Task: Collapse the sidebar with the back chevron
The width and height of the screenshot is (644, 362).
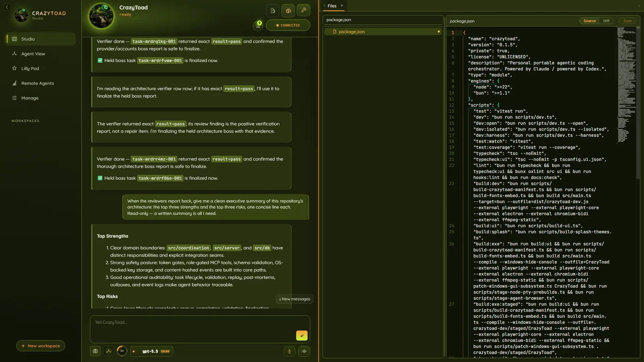Action: pos(7,7)
